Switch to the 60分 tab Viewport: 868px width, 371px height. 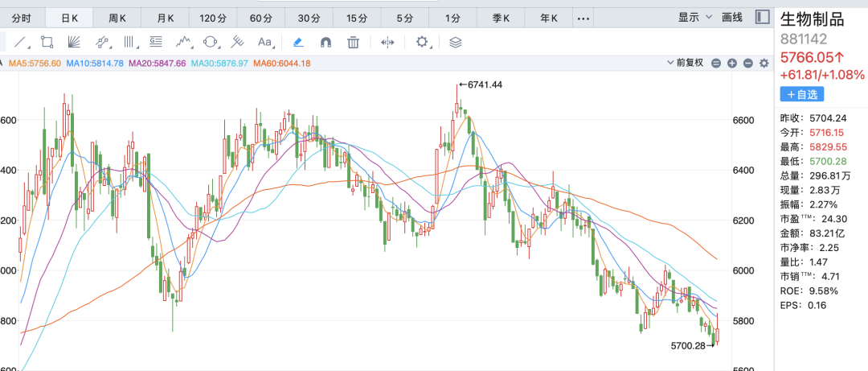click(261, 17)
